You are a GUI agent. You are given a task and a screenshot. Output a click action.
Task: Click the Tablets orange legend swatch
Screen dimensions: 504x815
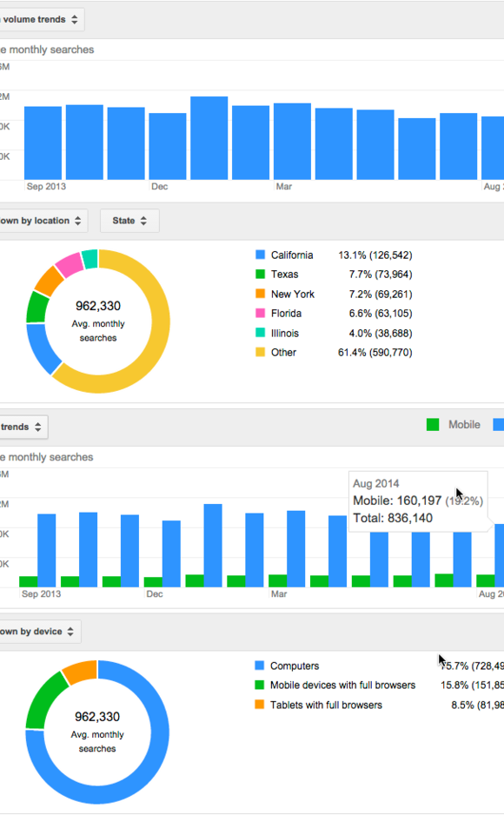click(260, 705)
